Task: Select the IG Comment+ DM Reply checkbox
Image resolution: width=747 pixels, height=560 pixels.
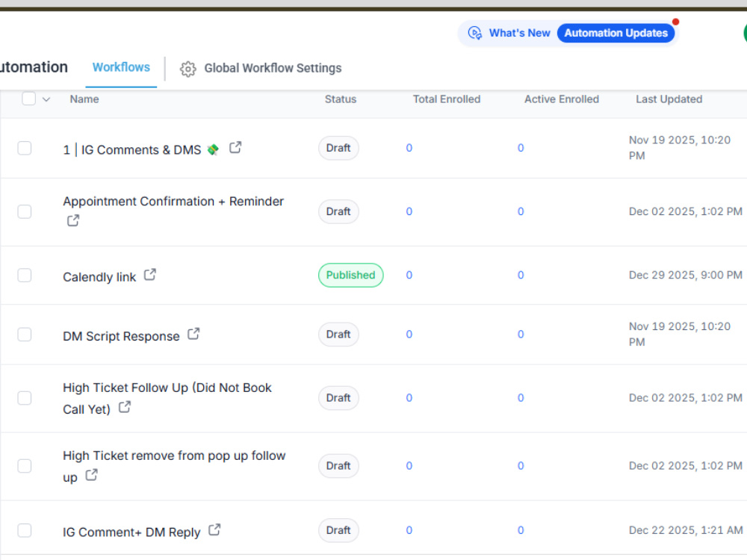Action: (x=25, y=530)
